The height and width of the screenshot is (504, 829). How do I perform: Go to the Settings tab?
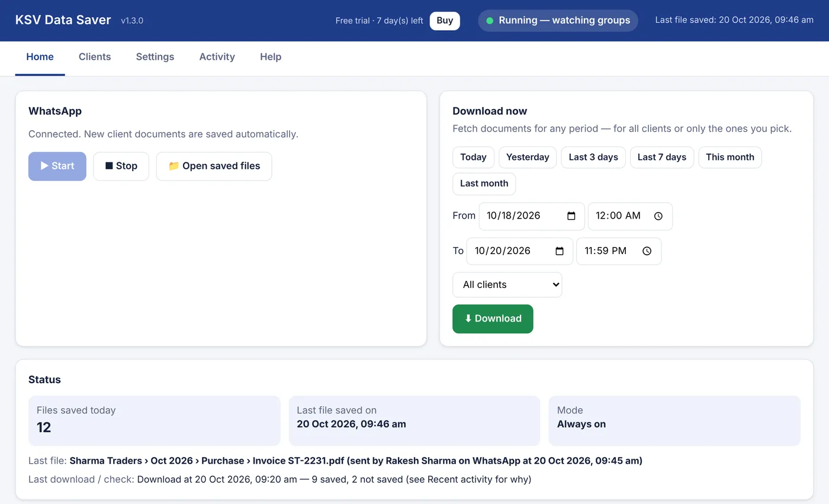pyautogui.click(x=155, y=57)
